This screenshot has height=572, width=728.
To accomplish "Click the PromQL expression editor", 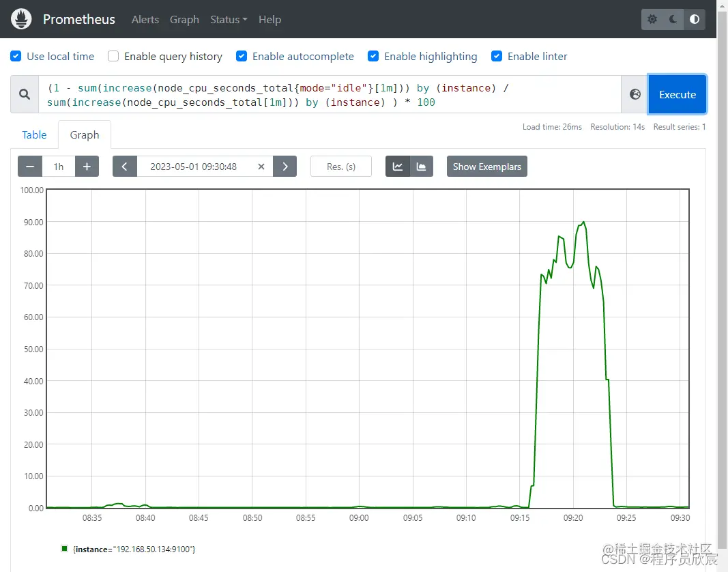I will click(x=330, y=95).
